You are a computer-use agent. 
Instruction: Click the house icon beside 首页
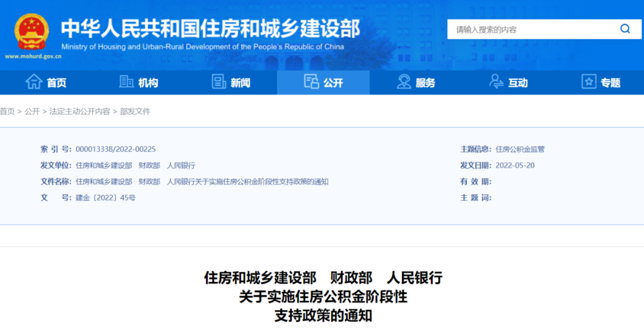coord(33,82)
